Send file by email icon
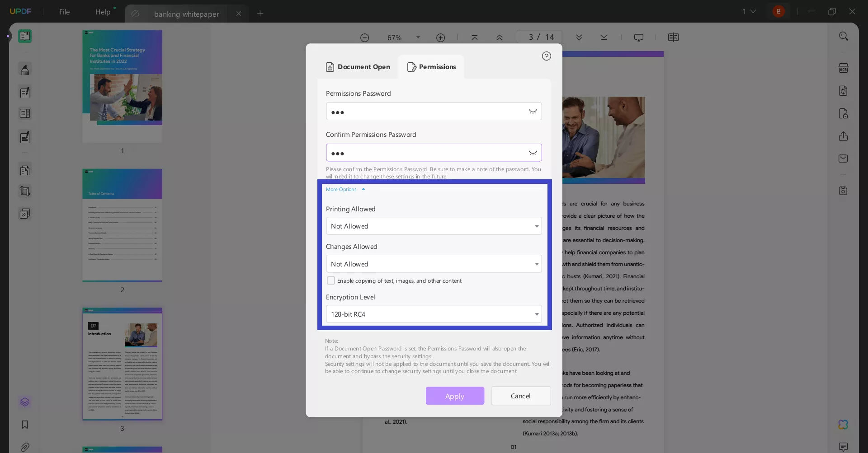This screenshot has width=868, height=453. (843, 159)
